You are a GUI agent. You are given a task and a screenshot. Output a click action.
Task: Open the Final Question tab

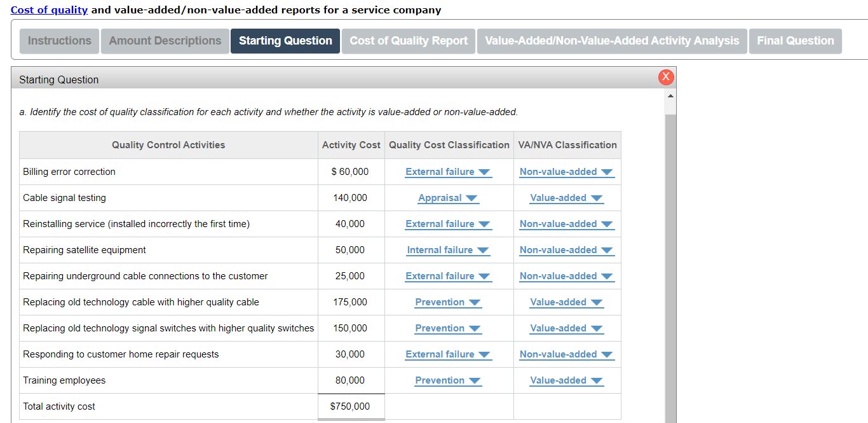tap(795, 41)
